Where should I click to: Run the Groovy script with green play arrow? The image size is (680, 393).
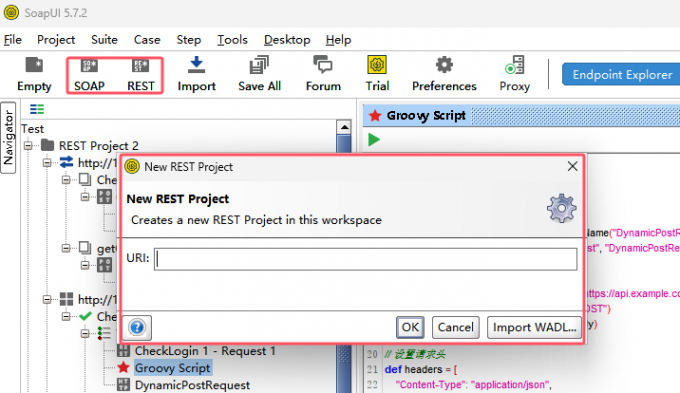374,140
